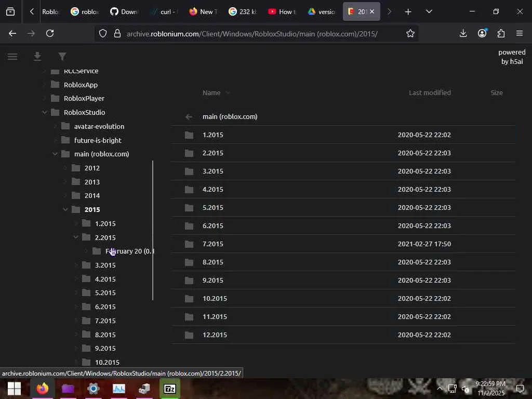Open a new tab with plus button
532x399 pixels.
408,12
